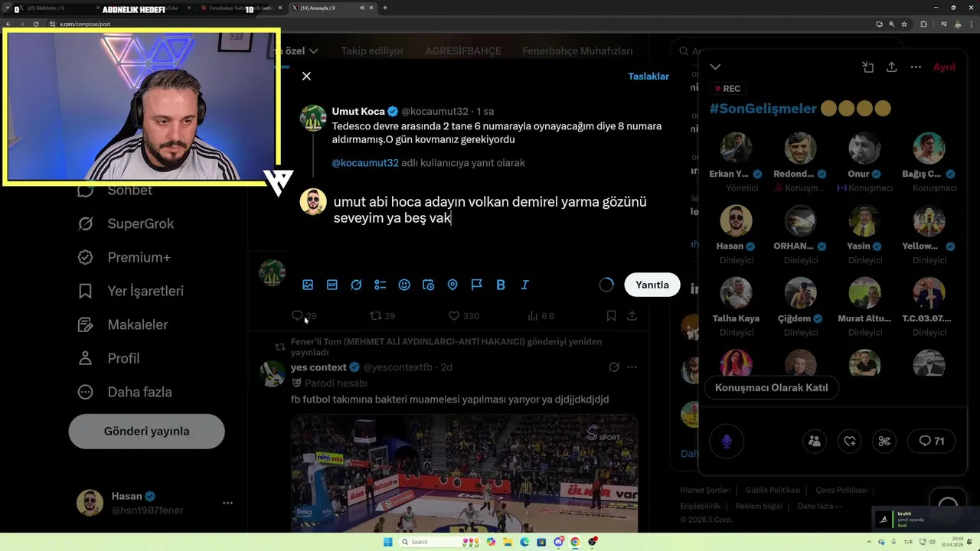This screenshot has height=551, width=980.
Task: Open Taslaklar drafts link
Action: click(x=648, y=77)
